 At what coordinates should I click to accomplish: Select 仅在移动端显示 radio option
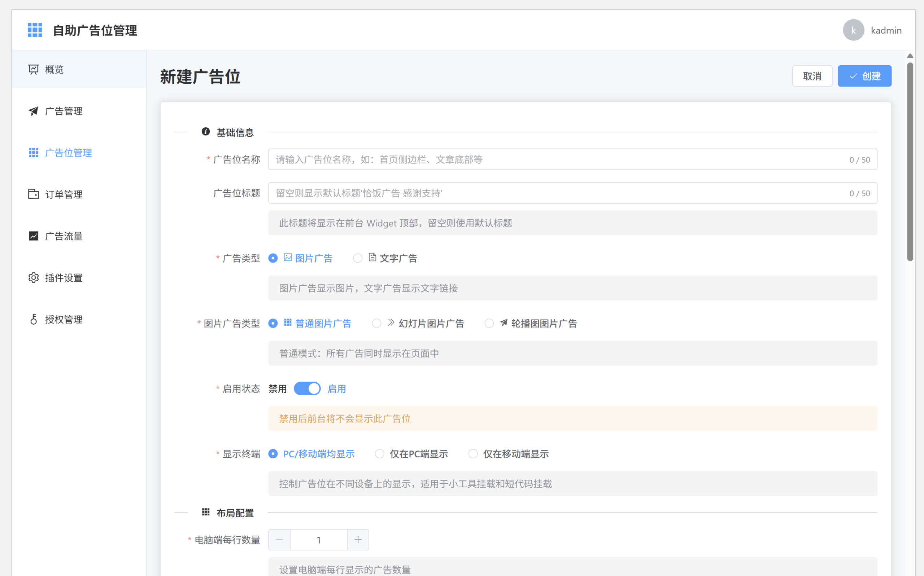473,454
